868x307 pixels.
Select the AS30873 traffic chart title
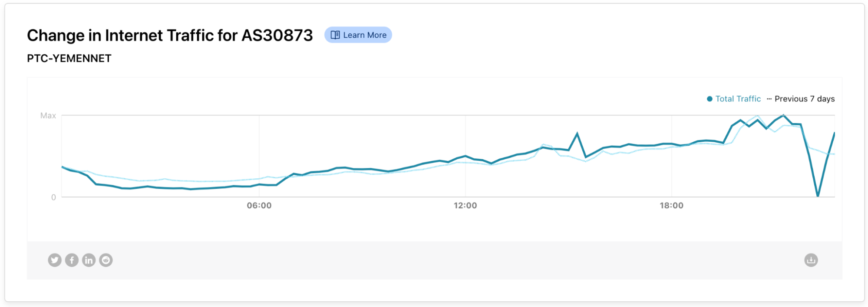tap(170, 35)
